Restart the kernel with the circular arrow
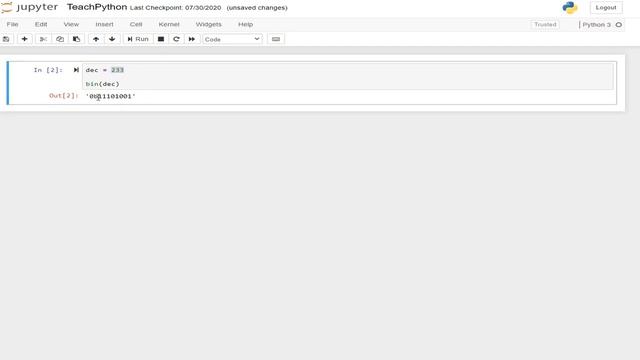Screen dimensions: 640x360 click(176, 39)
